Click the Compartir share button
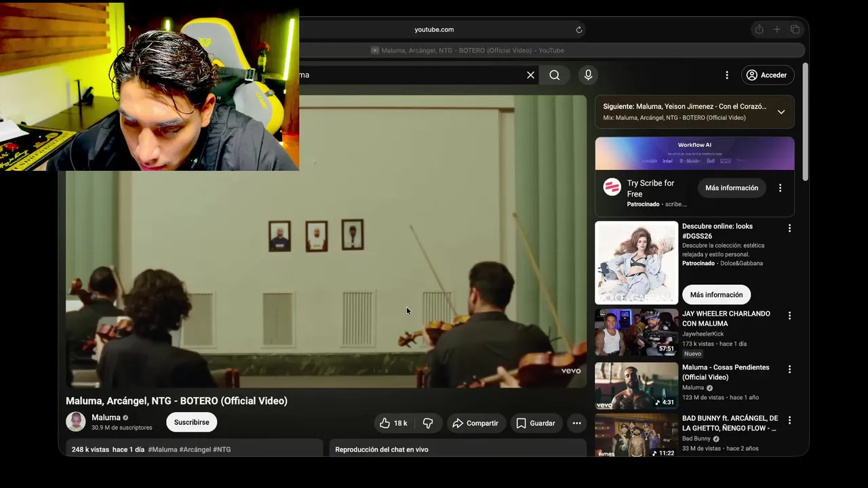This screenshot has height=488, width=868. 476,423
